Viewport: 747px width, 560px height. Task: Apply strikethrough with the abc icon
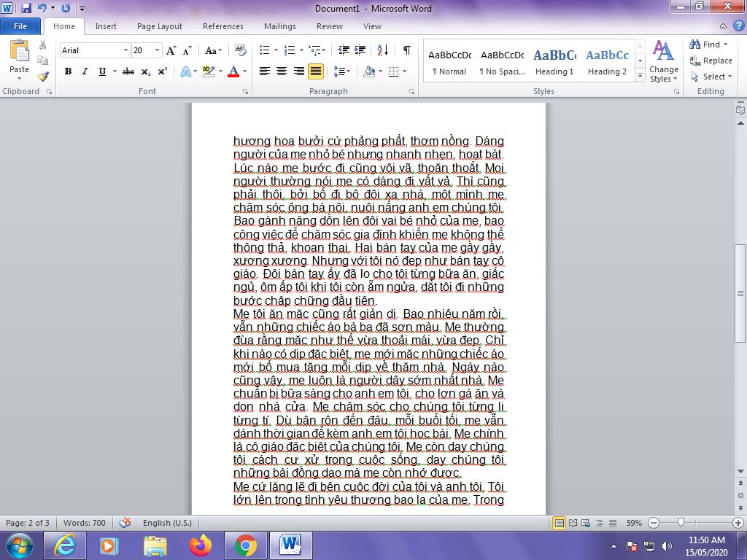(x=128, y=71)
